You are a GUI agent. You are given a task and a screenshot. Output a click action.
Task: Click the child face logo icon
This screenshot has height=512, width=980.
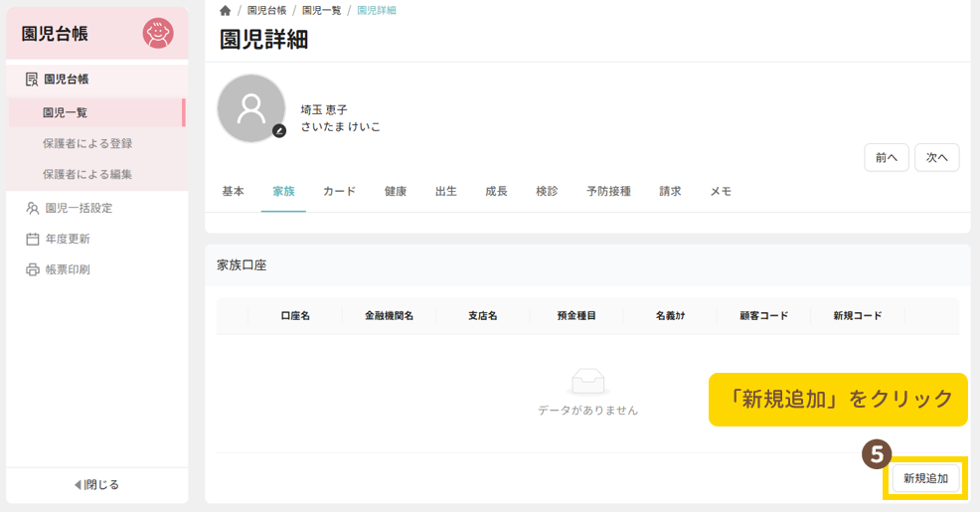pos(157,34)
